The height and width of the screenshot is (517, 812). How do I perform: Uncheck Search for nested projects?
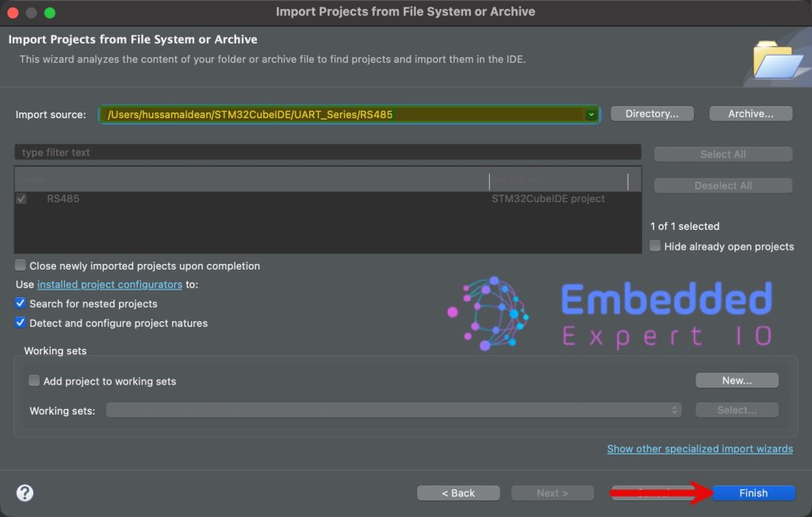click(x=21, y=304)
